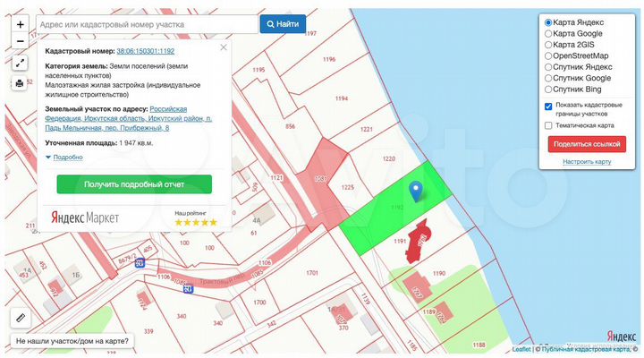Click Получить подробный отчет green button
Image resolution: width=644 pixels, height=358 pixels.
[x=134, y=184]
